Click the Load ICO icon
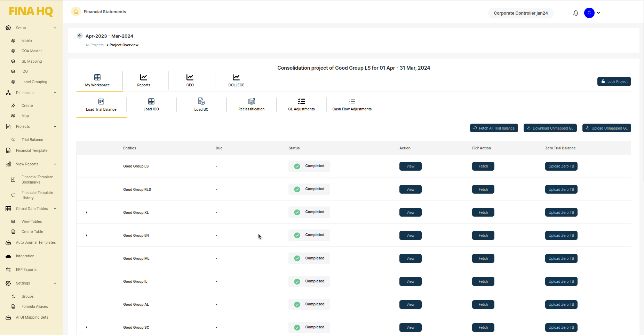 (x=151, y=102)
